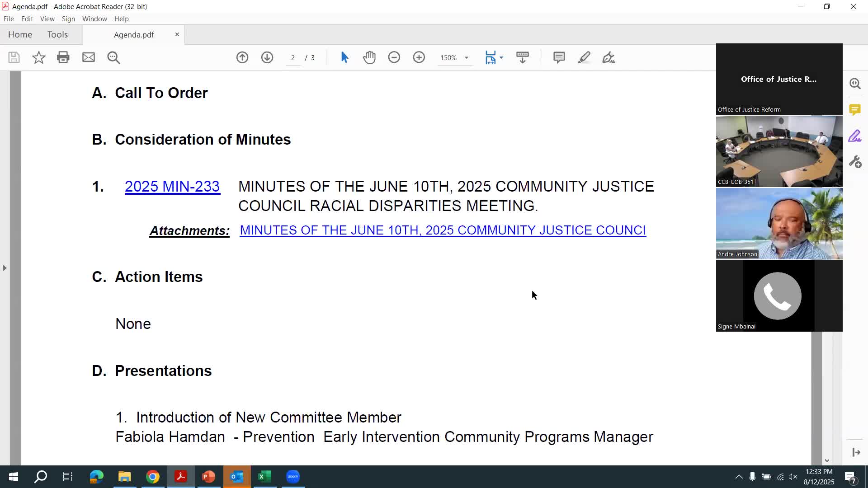The width and height of the screenshot is (868, 488).
Task: Bookmark file with the star icon
Action: pos(39,57)
